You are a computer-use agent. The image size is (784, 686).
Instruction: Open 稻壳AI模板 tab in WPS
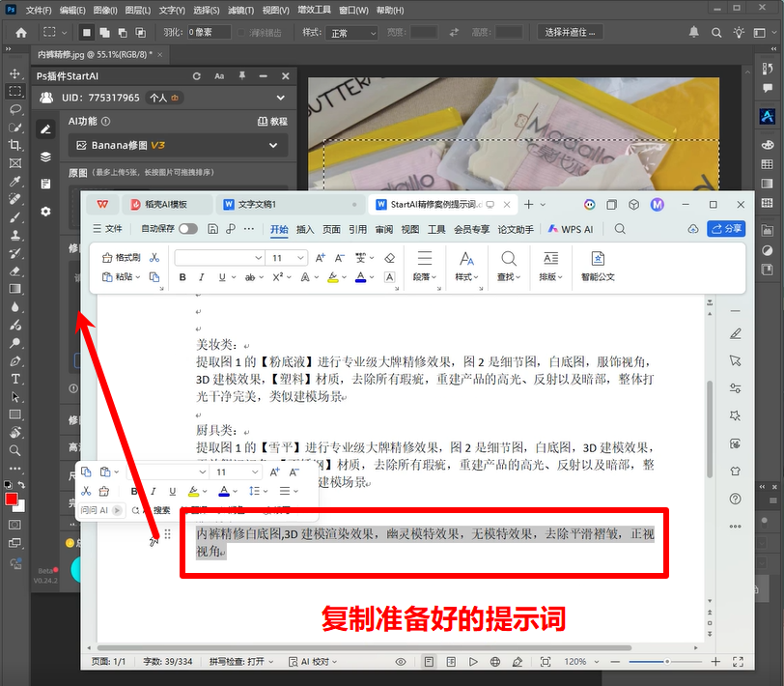[x=165, y=204]
